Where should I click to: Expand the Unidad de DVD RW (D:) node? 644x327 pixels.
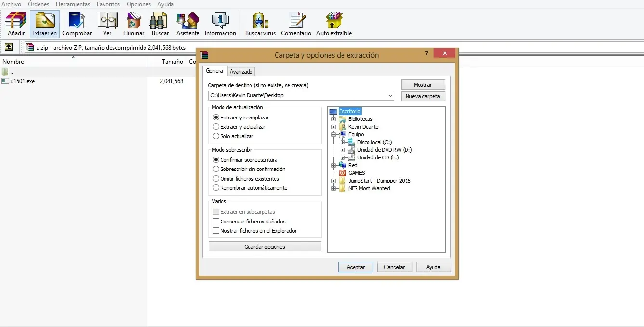point(342,150)
